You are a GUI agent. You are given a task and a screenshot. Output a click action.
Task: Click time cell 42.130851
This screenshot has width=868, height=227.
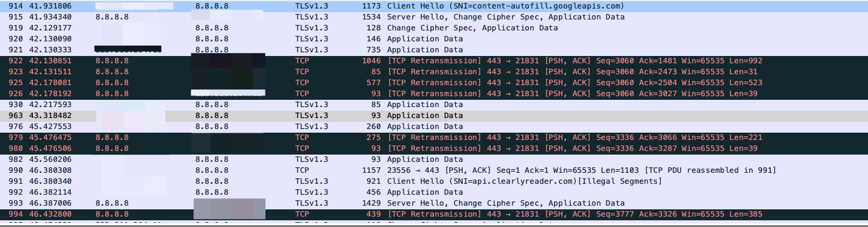click(x=51, y=61)
